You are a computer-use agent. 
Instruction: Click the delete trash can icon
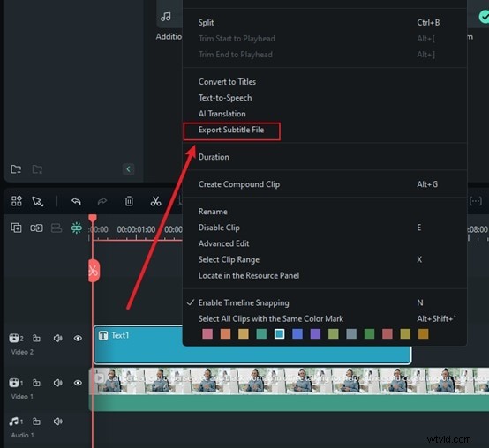(129, 201)
